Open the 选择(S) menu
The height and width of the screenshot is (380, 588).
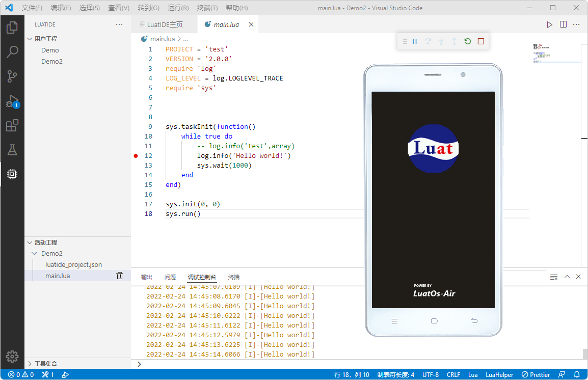click(90, 8)
